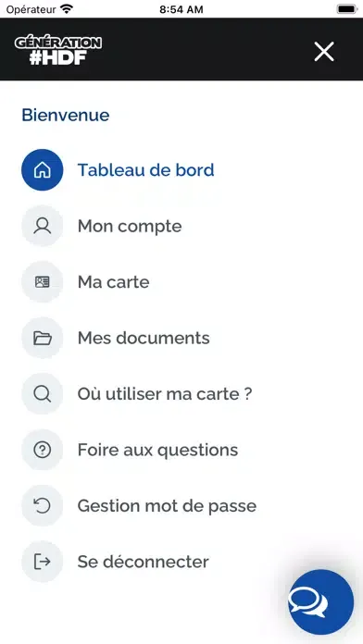
Task: Click the Génération #HDF logo
Action: pos(58,51)
